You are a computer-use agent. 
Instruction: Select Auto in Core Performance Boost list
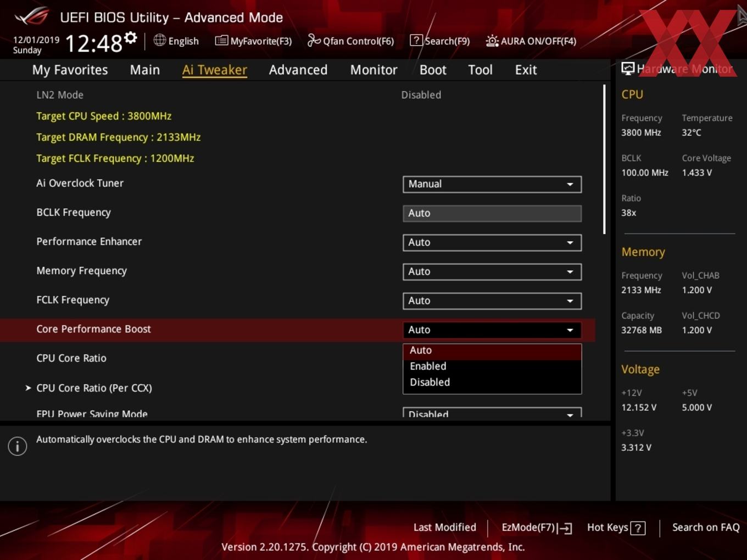pos(492,350)
